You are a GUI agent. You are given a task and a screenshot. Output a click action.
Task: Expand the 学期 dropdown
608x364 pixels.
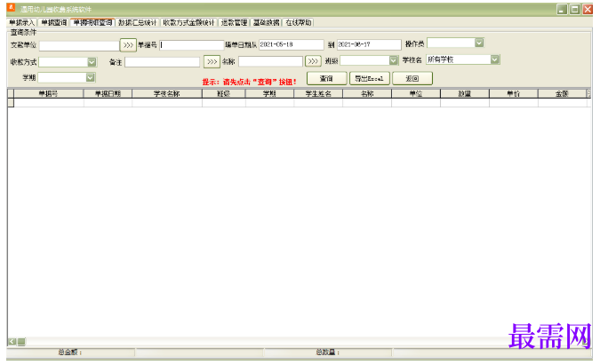click(90, 77)
